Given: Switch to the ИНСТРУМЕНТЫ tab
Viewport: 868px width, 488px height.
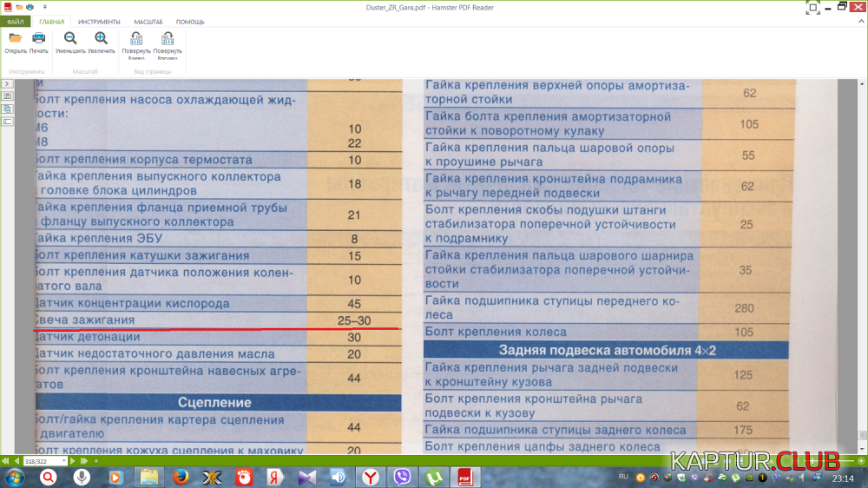Looking at the screenshot, I should point(99,21).
